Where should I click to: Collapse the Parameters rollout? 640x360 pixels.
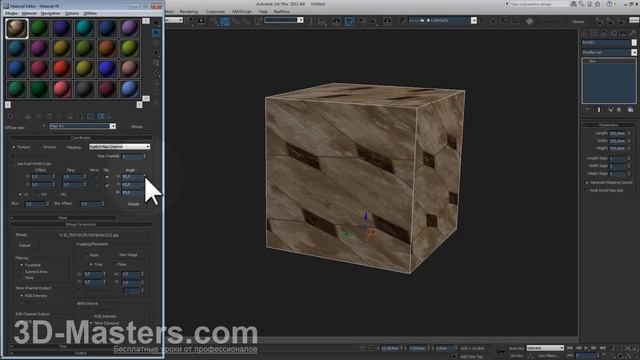tap(609, 125)
